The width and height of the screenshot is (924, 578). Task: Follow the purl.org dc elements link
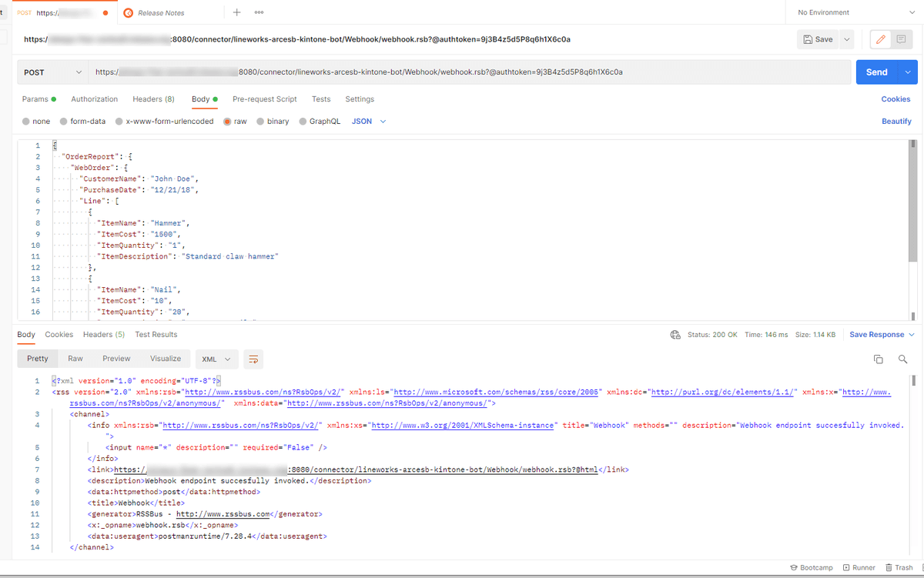(723, 392)
